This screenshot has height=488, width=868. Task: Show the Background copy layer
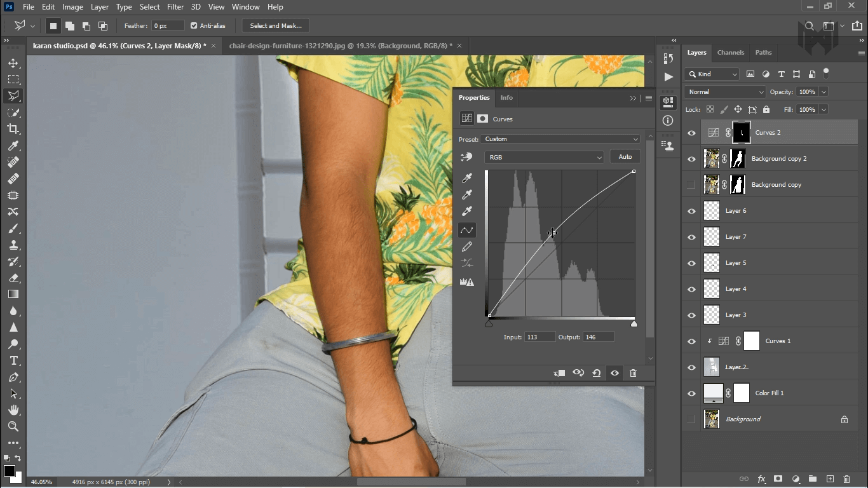point(692,185)
